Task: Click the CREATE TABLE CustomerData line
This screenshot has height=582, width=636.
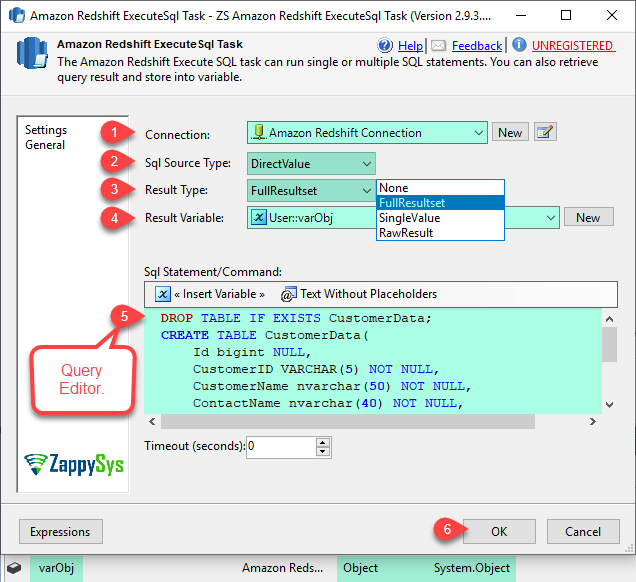Action: click(264, 335)
